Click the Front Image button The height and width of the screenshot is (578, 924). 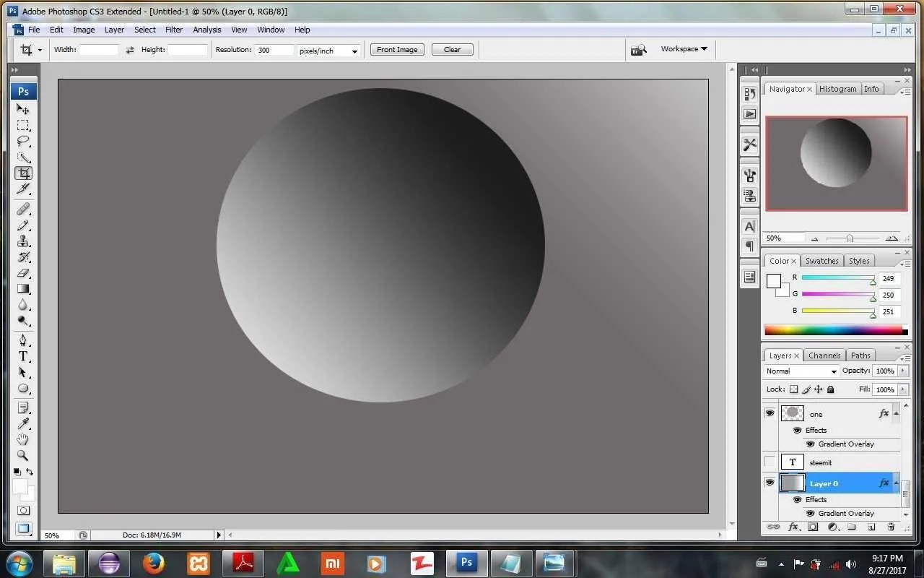(x=397, y=50)
